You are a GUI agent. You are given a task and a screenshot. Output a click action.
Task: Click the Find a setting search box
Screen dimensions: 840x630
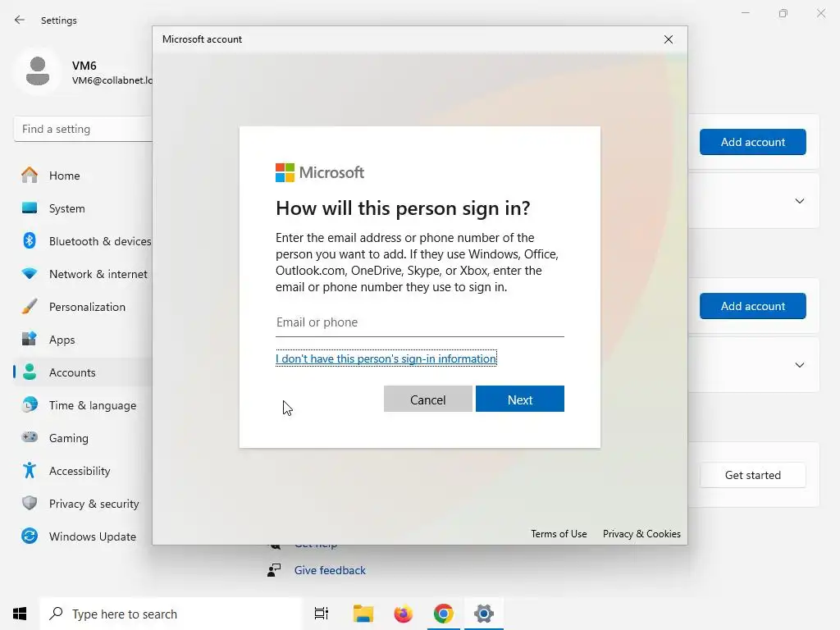click(83, 129)
